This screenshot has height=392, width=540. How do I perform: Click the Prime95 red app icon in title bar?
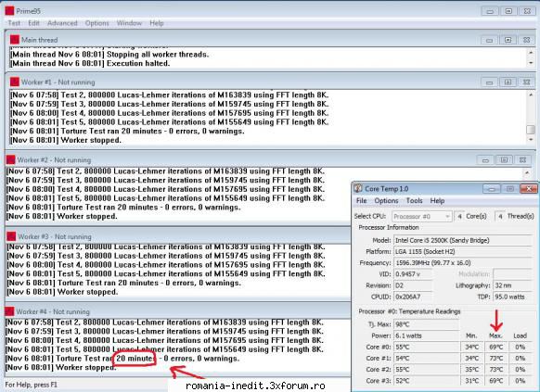pos(9,11)
